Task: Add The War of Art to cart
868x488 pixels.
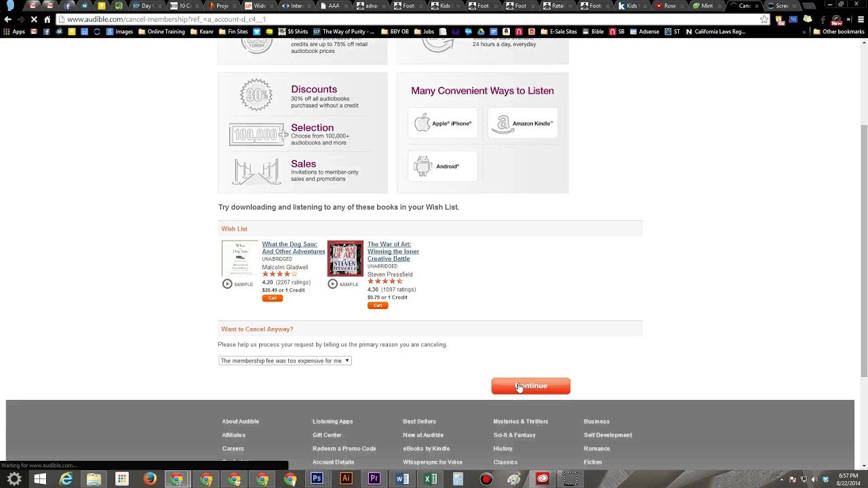Action: (378, 306)
